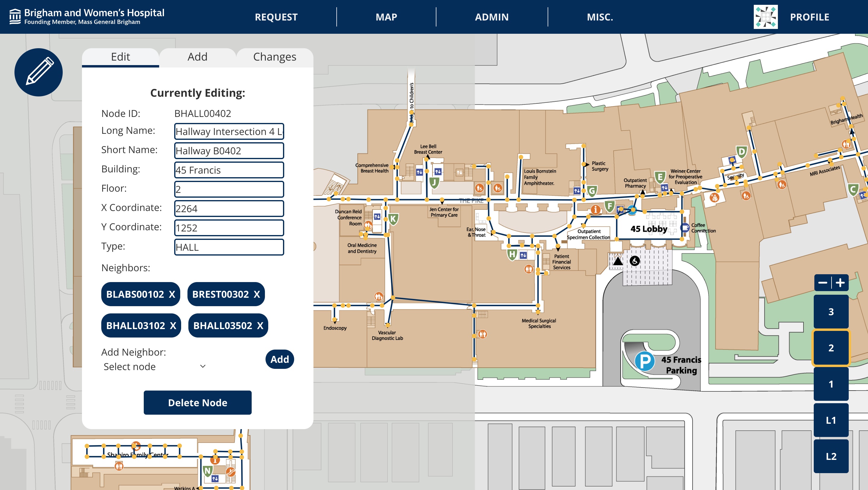Switch to the Add tab
The width and height of the screenshot is (868, 490).
coord(197,57)
